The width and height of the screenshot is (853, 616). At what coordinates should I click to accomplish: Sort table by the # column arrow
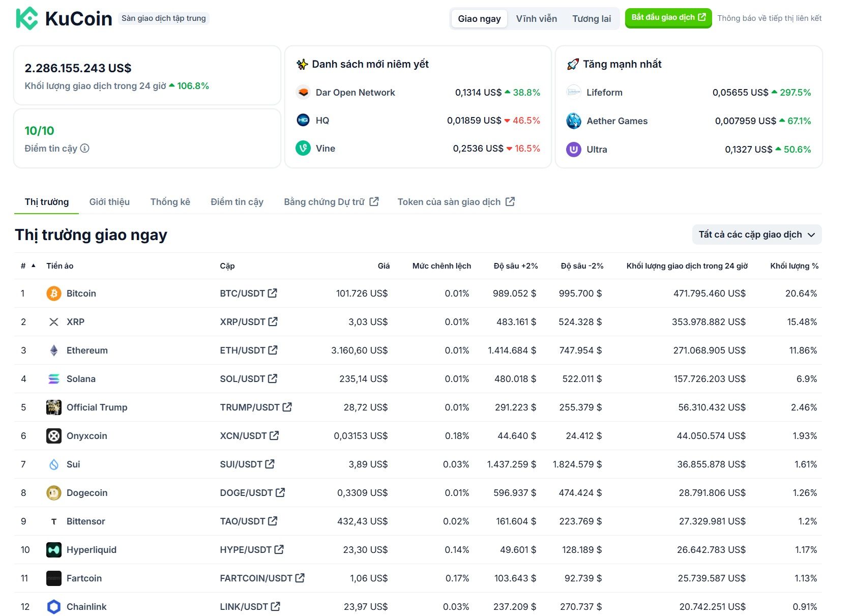[x=34, y=266]
